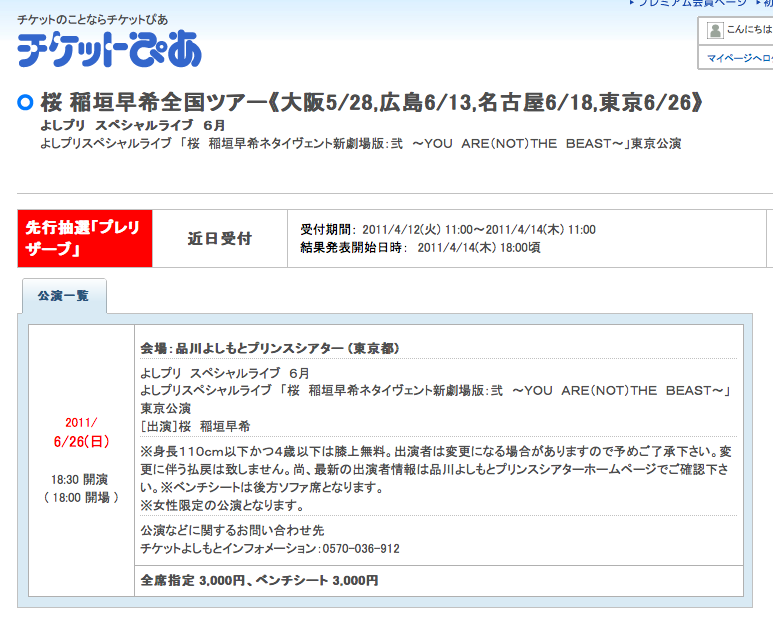Click the tour title heading 桜 稲垣早希全国ツアー
This screenshot has height=622, width=773.
pyautogui.click(x=372, y=103)
